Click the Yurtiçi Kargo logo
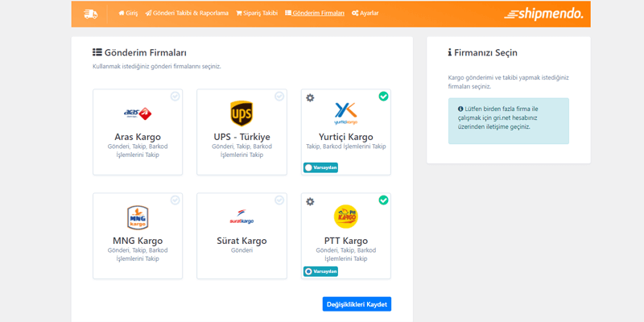This screenshot has width=644, height=322. 345,114
